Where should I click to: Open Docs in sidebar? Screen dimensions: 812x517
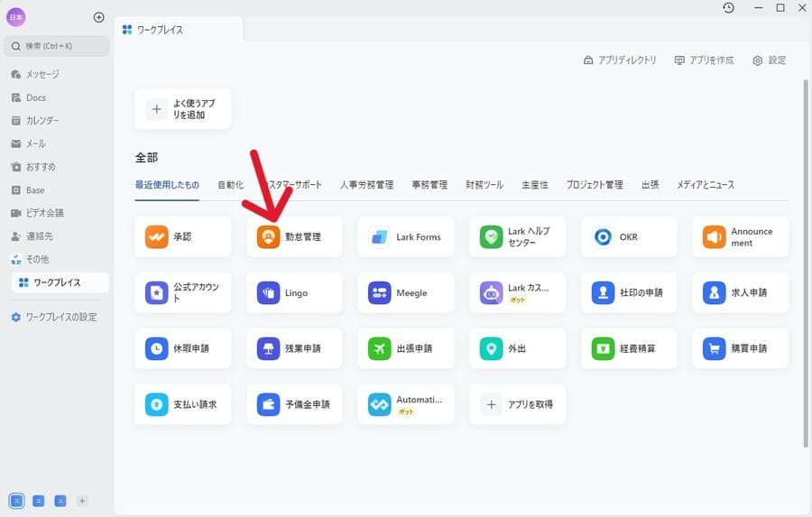57,97
